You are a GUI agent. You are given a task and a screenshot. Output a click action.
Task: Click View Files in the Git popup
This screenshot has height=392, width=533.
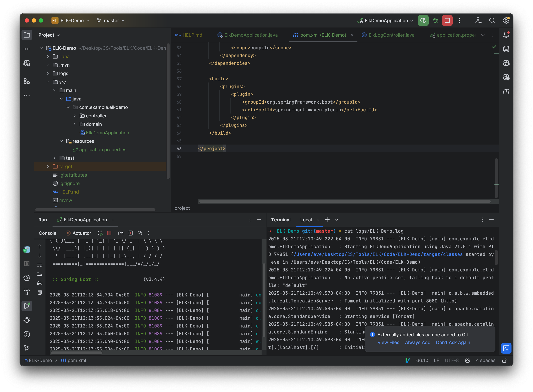[x=388, y=342]
